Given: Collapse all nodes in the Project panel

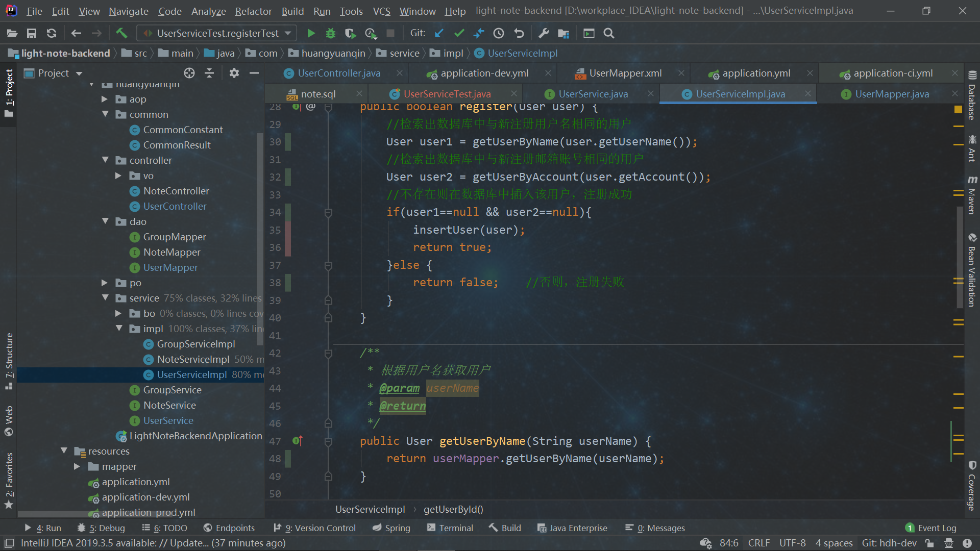Looking at the screenshot, I should click(209, 73).
